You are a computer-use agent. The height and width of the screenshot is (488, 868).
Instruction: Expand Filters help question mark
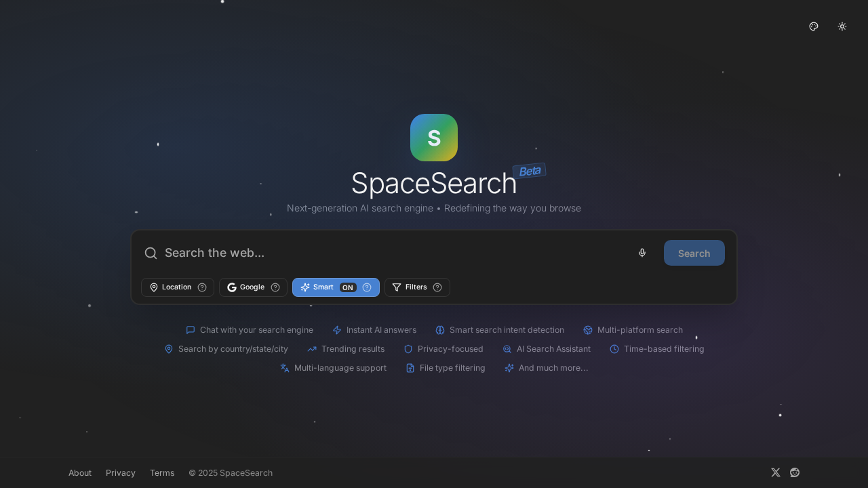click(437, 287)
